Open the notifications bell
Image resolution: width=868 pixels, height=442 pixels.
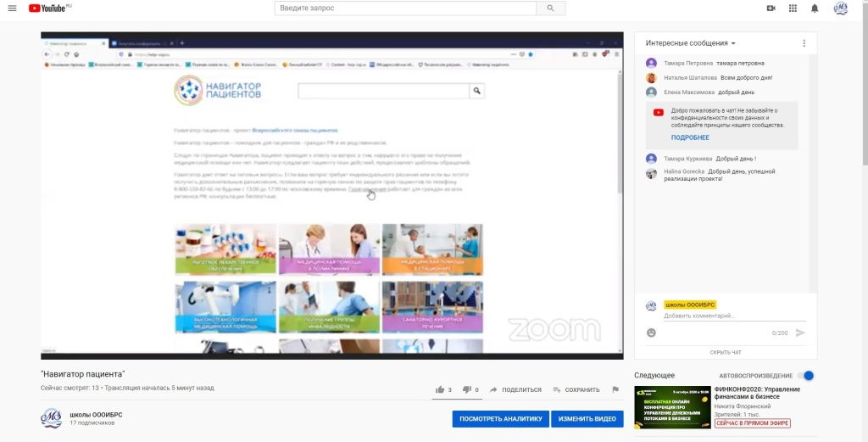[x=815, y=8]
